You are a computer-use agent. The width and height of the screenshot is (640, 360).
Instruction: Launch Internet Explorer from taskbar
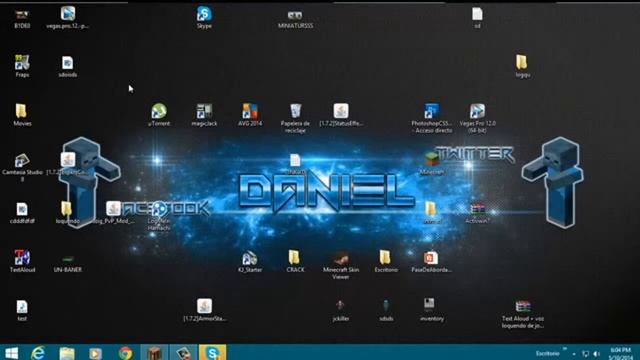click(x=38, y=353)
